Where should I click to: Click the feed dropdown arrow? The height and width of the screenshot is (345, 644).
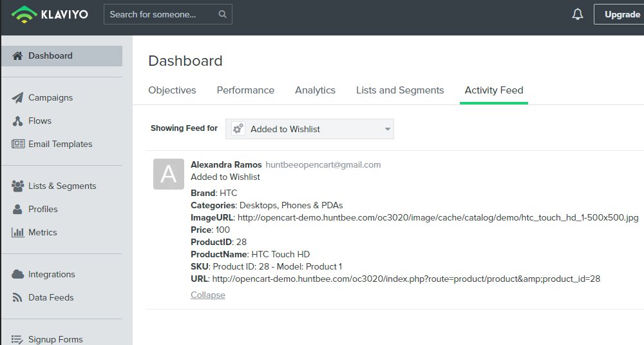[x=387, y=129]
